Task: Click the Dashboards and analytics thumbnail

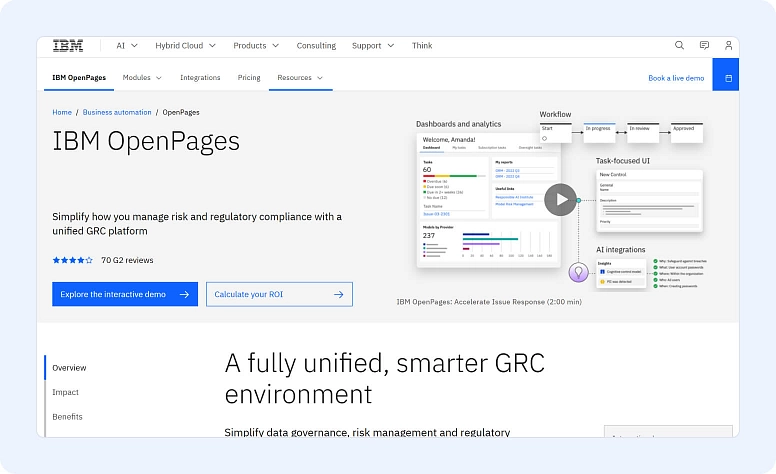Action: point(488,200)
